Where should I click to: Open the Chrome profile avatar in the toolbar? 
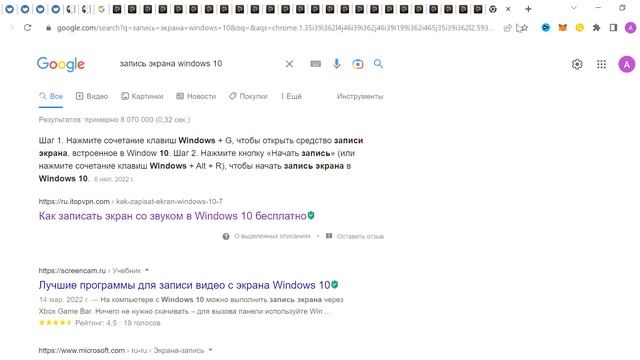[x=630, y=28]
